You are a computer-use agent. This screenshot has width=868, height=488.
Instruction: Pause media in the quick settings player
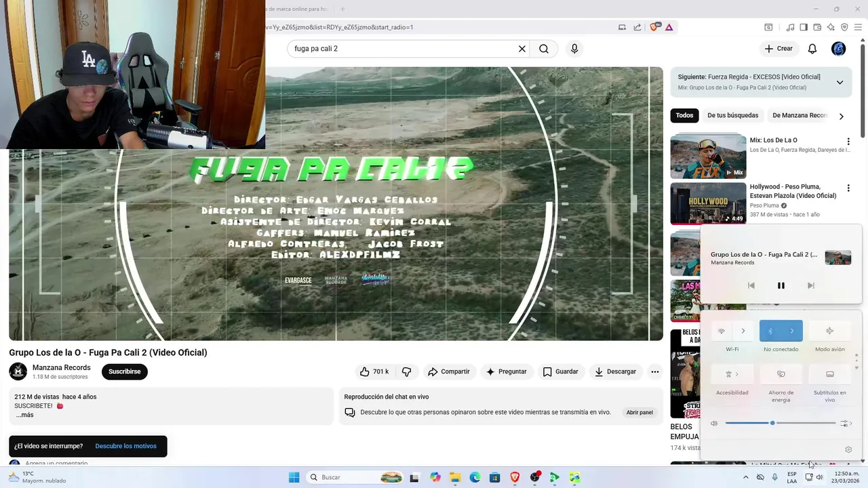(x=781, y=285)
